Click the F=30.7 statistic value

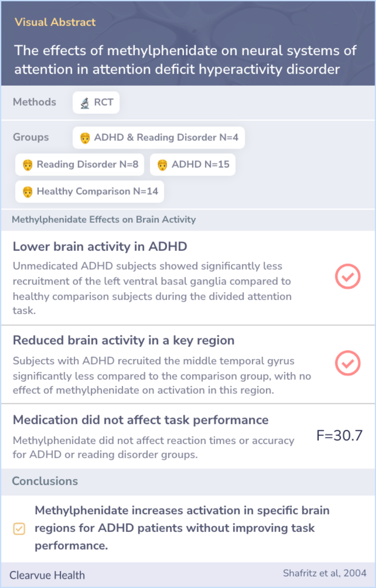[x=339, y=436]
